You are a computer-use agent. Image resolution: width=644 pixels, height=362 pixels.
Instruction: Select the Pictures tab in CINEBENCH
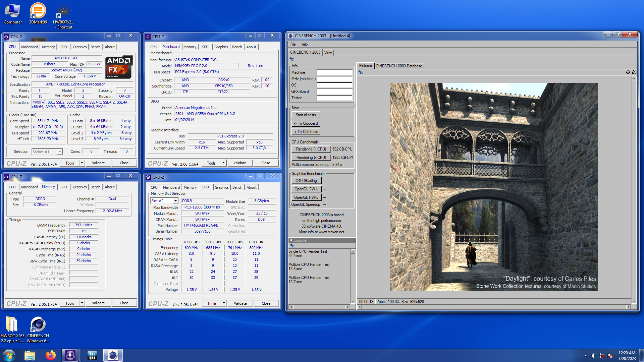click(x=365, y=66)
